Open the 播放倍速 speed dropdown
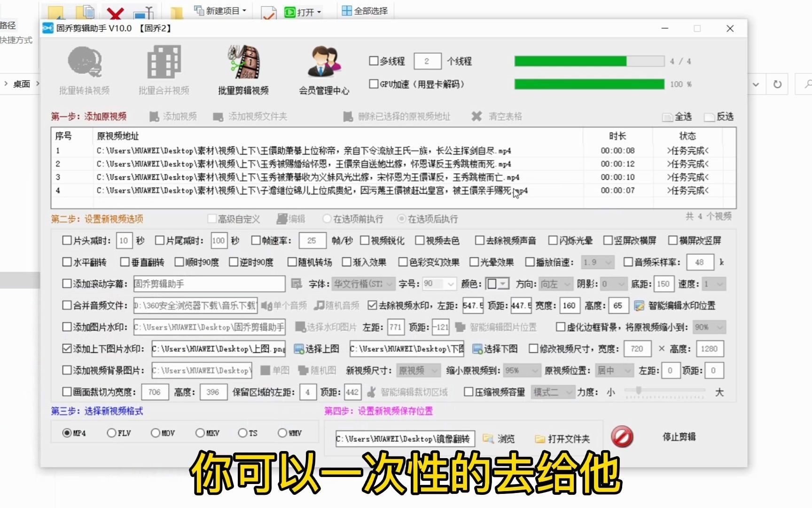The width and height of the screenshot is (812, 508). 597,262
